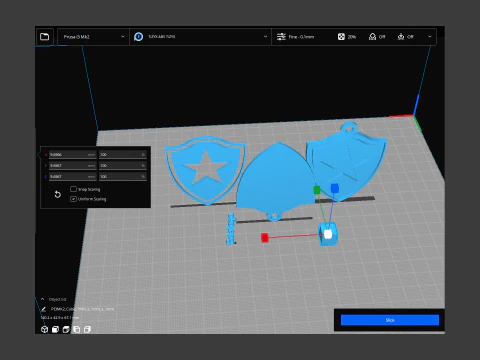Image resolution: width=480 pixels, height=360 pixels.
Task: Select the right side view icon
Action: [87, 329]
